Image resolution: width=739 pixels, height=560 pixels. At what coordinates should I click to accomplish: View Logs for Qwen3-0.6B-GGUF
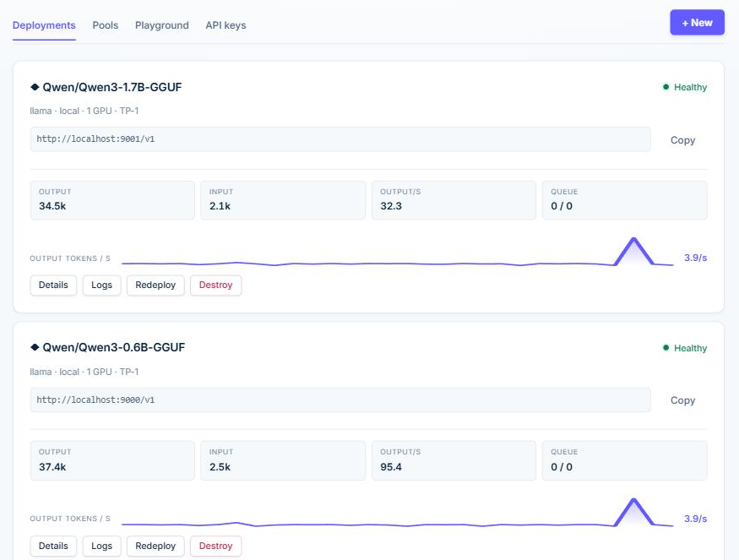click(x=101, y=546)
